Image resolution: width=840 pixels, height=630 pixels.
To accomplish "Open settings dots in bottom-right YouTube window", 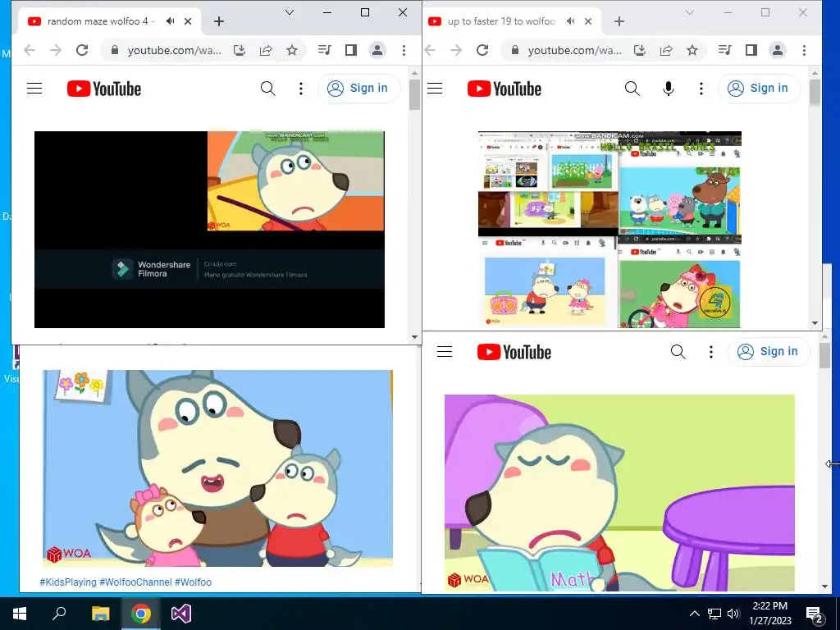I will point(711,352).
